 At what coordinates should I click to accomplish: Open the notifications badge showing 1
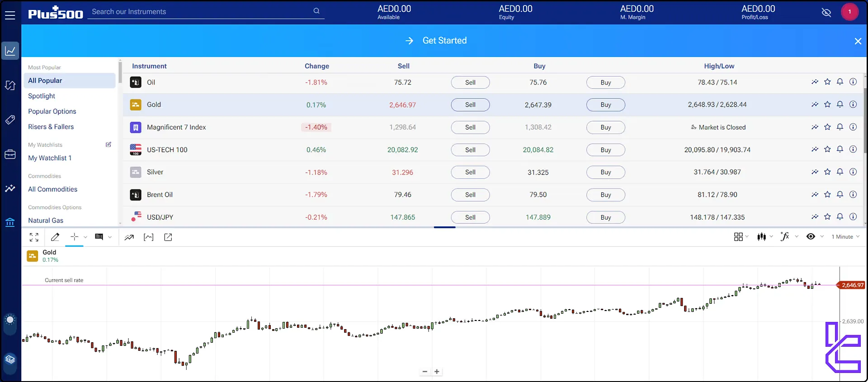(x=849, y=12)
